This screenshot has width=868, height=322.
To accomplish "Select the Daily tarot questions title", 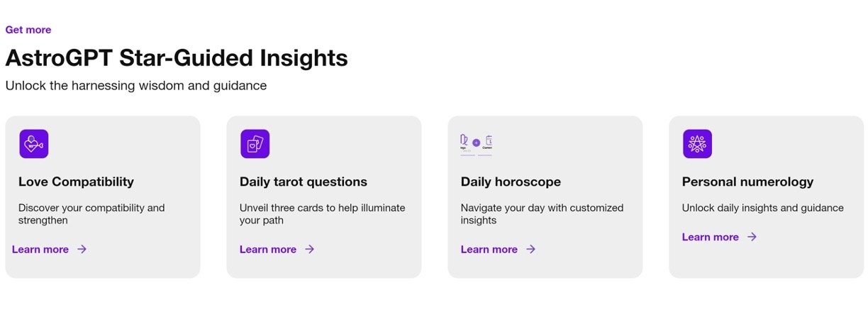I will 304,182.
